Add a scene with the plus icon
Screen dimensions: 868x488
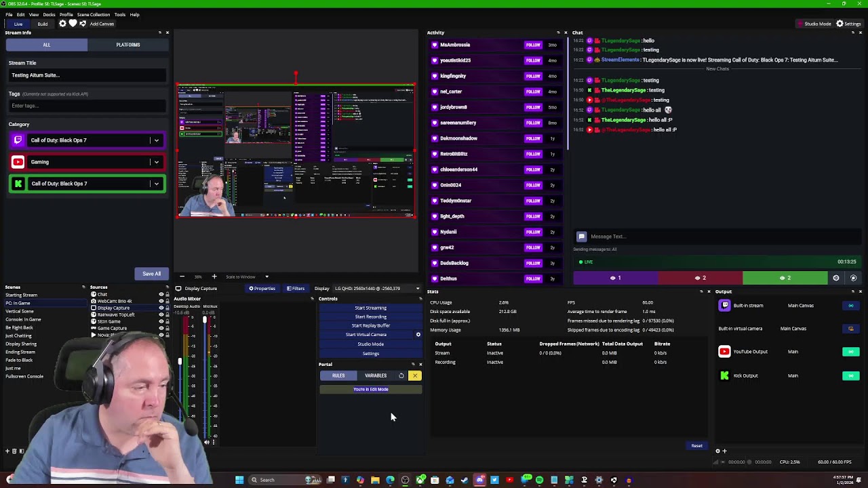7,451
